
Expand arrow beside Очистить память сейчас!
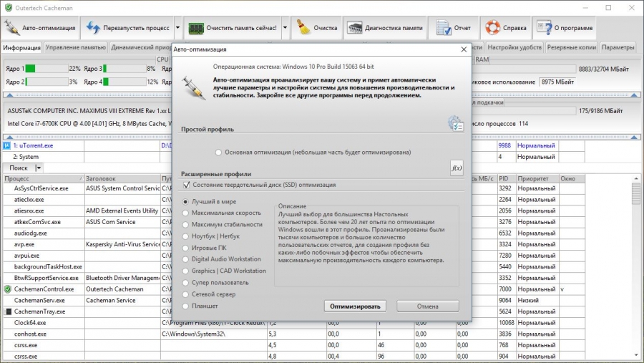(x=285, y=28)
